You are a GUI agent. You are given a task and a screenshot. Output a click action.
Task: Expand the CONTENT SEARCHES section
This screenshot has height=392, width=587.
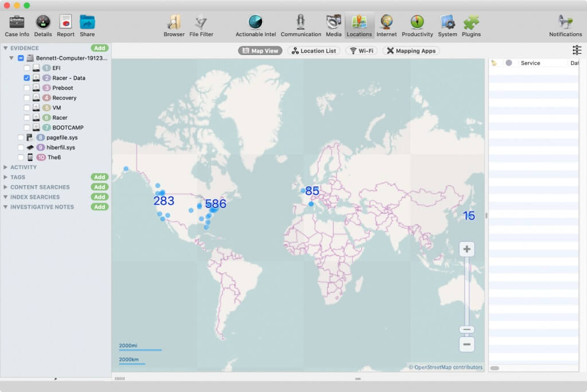point(5,187)
